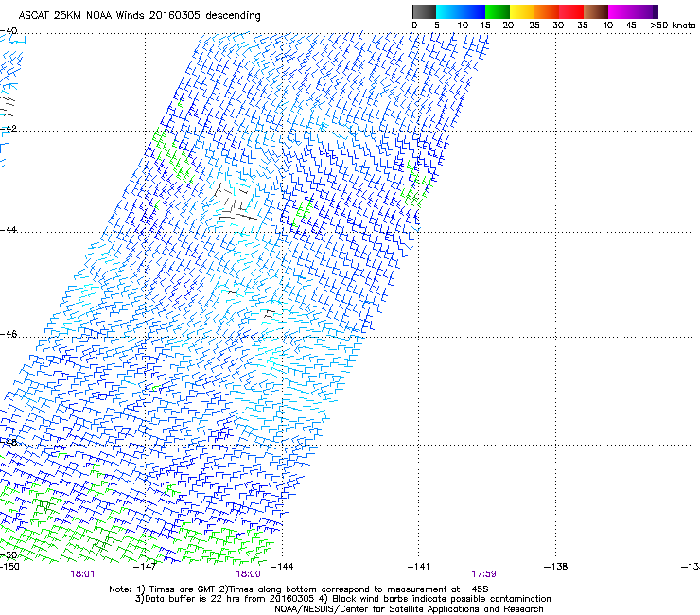Click the -147 longitude axis label

(145, 567)
